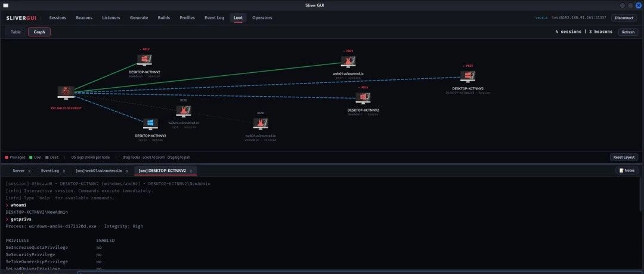Open the Builds page
Image resolution: width=644 pixels, height=274 pixels.
coord(164,18)
